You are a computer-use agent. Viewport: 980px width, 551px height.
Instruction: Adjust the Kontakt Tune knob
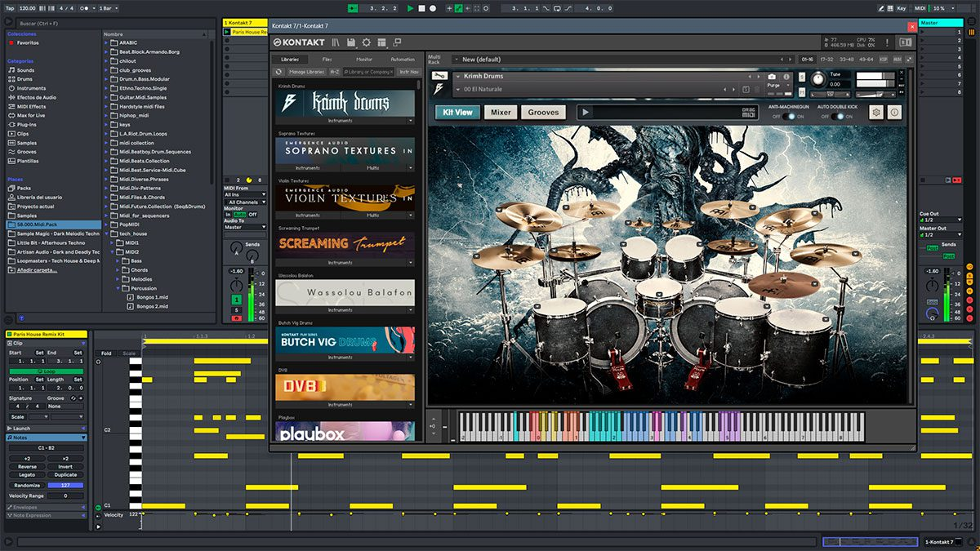point(817,78)
